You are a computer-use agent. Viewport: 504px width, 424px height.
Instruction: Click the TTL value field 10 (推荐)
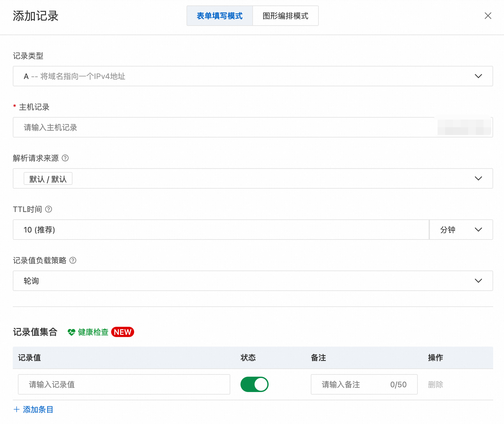221,230
